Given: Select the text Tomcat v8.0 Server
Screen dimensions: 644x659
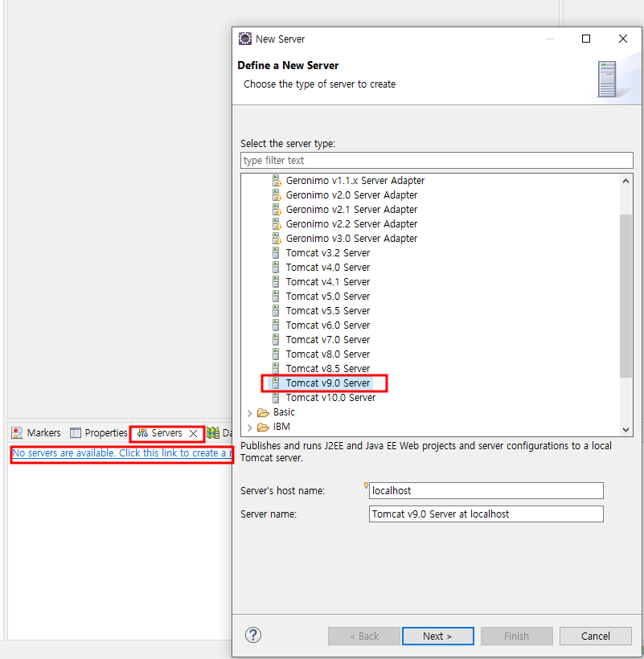Looking at the screenshot, I should 328,354.
